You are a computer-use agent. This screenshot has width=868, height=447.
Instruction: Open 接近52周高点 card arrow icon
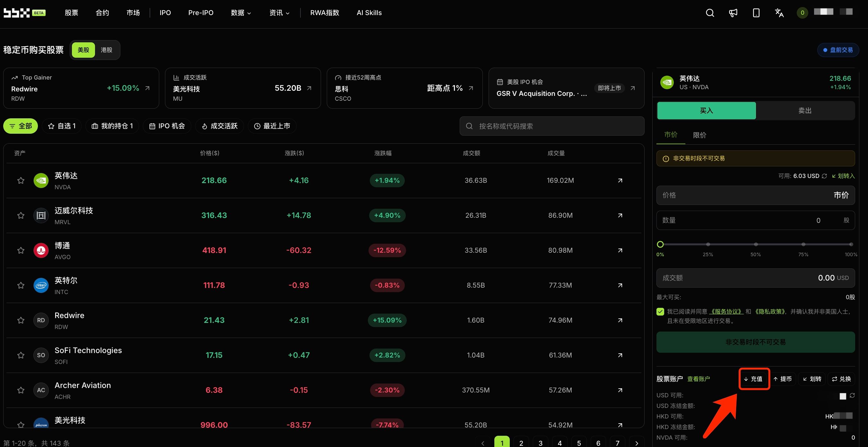(471, 88)
